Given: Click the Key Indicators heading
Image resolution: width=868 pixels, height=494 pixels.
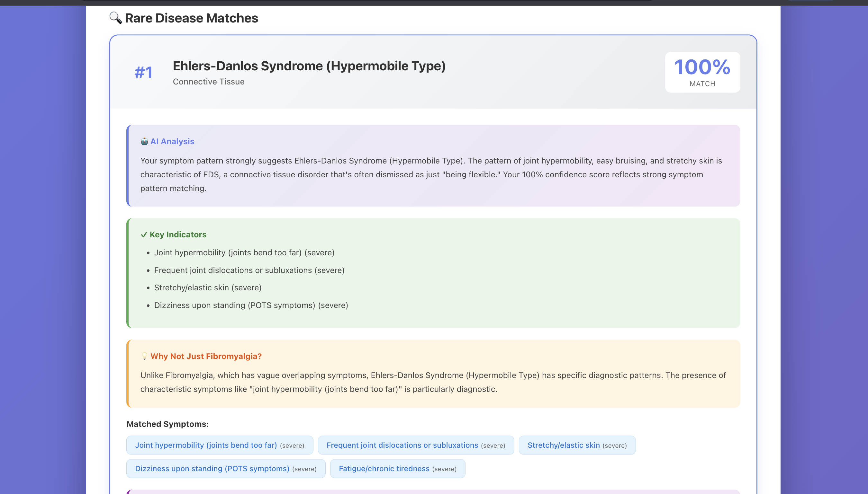Looking at the screenshot, I should (x=178, y=234).
